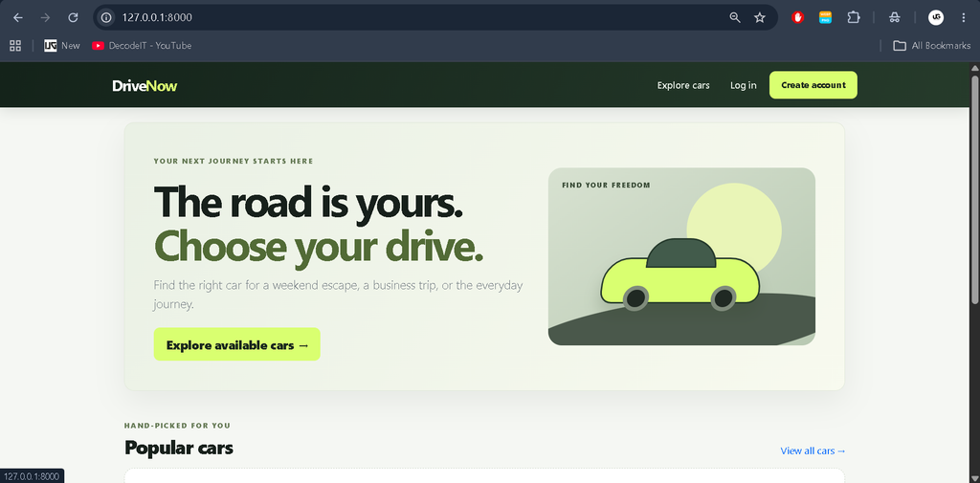
Task: Click the 'The road is yours.' headline
Action: coord(308,202)
